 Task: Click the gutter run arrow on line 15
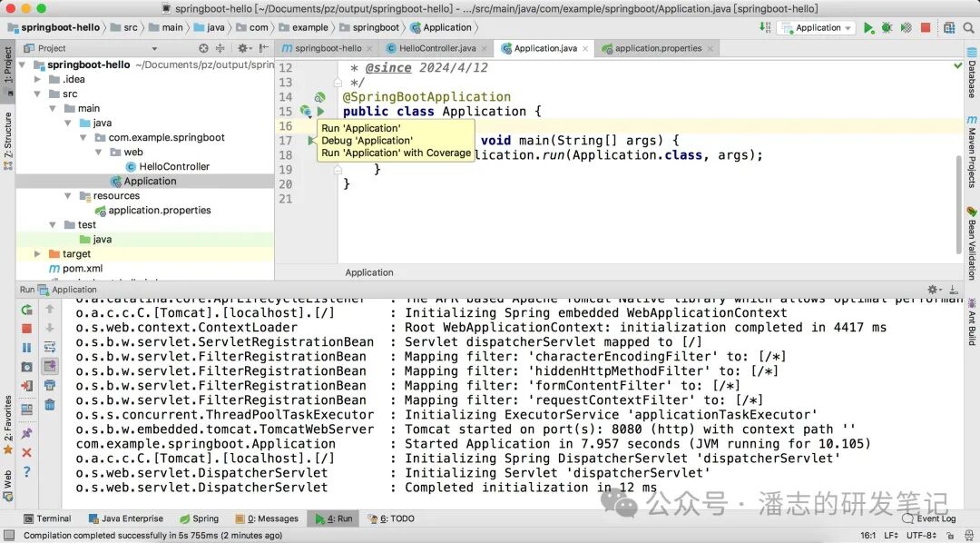coord(320,112)
